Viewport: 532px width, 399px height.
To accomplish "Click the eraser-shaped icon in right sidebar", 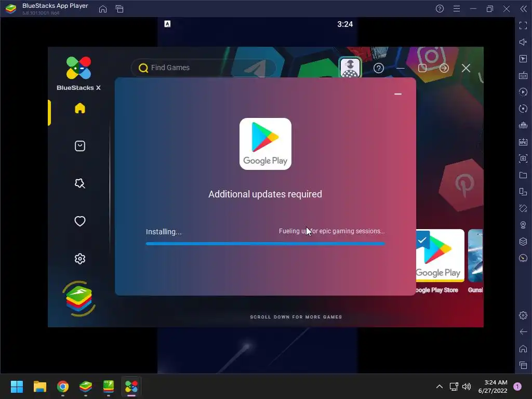I will point(523,208).
